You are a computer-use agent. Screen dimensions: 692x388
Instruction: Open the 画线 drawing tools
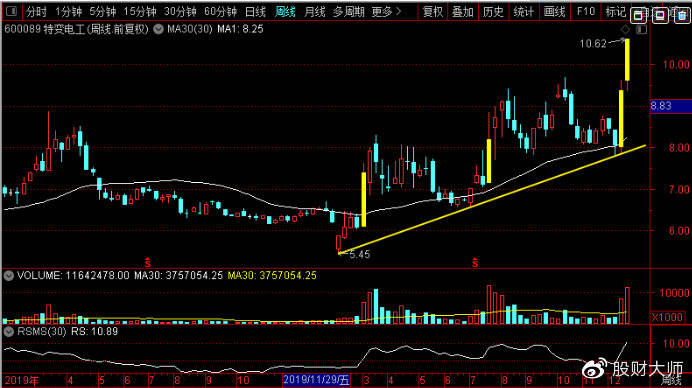pos(554,12)
